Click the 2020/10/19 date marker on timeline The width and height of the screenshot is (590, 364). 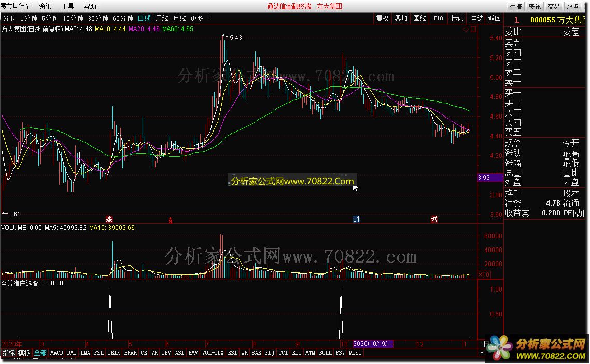(373, 344)
